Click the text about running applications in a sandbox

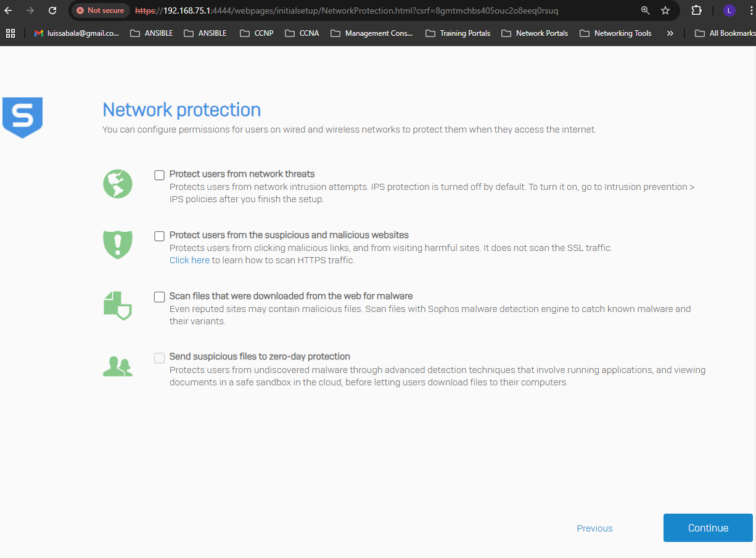point(438,376)
